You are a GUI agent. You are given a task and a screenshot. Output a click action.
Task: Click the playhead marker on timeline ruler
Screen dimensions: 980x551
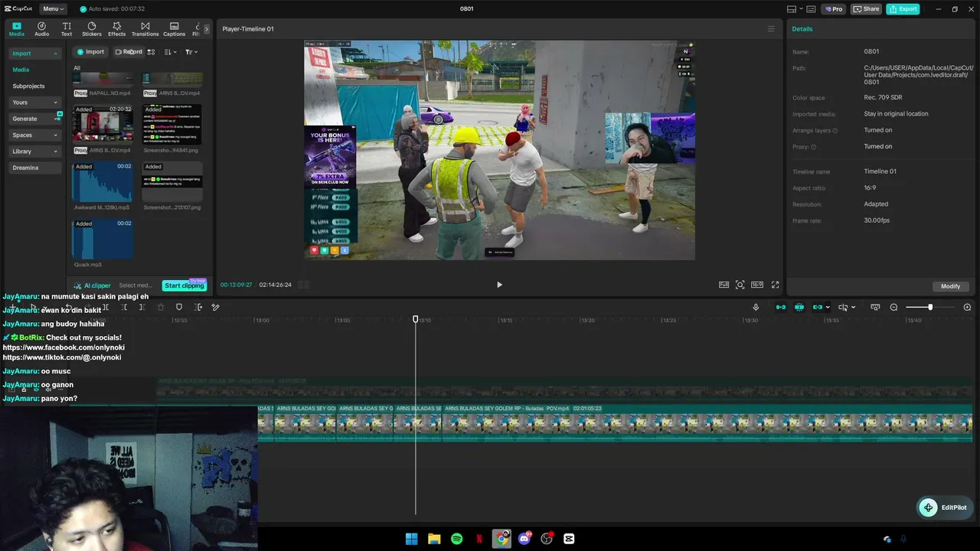416,319
